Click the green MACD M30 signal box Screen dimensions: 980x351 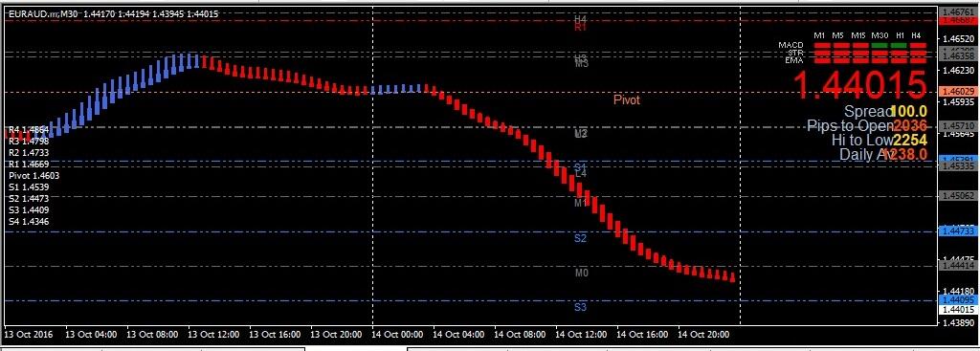pyautogui.click(x=880, y=46)
